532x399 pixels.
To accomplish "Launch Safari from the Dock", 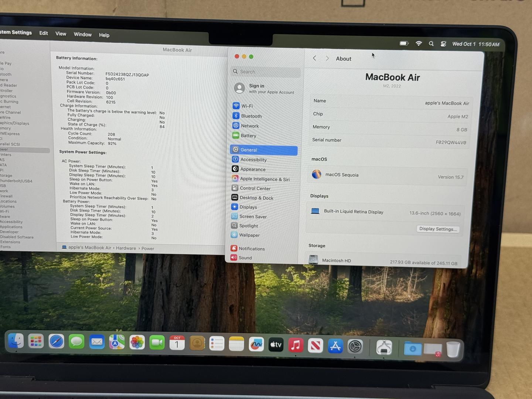I will [x=57, y=342].
